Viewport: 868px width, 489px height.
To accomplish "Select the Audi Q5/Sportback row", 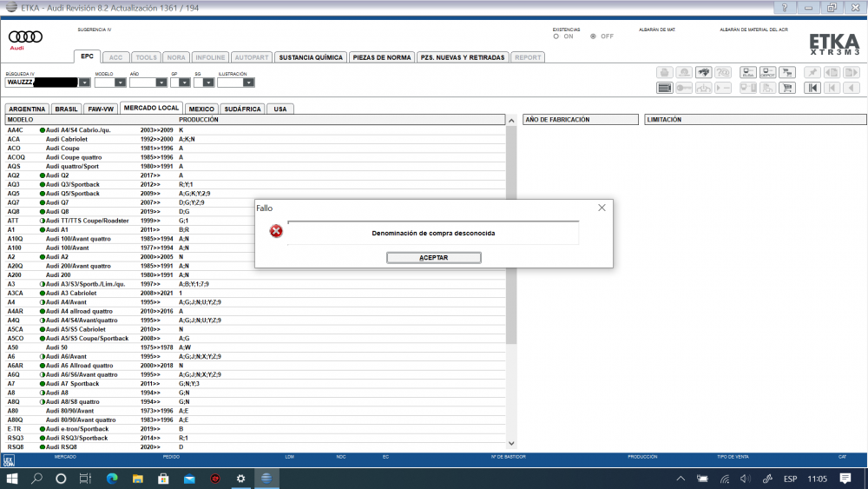I will click(255, 194).
